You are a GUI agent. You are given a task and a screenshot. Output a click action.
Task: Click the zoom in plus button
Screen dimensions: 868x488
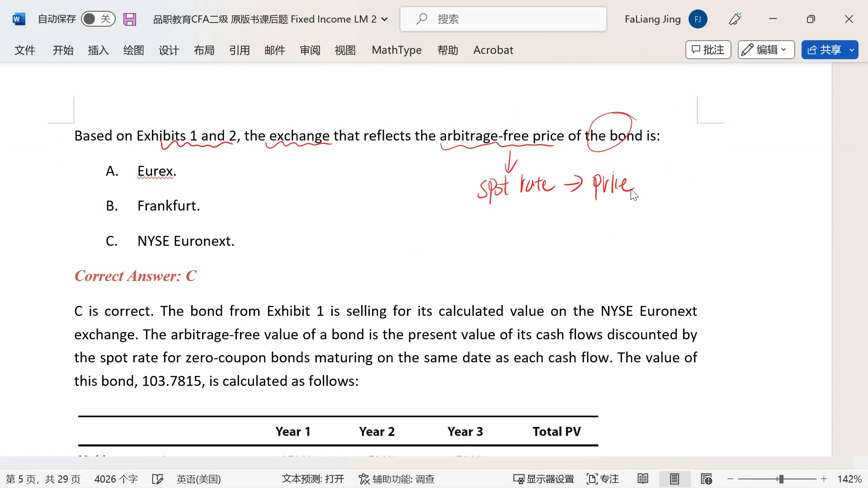click(x=824, y=479)
